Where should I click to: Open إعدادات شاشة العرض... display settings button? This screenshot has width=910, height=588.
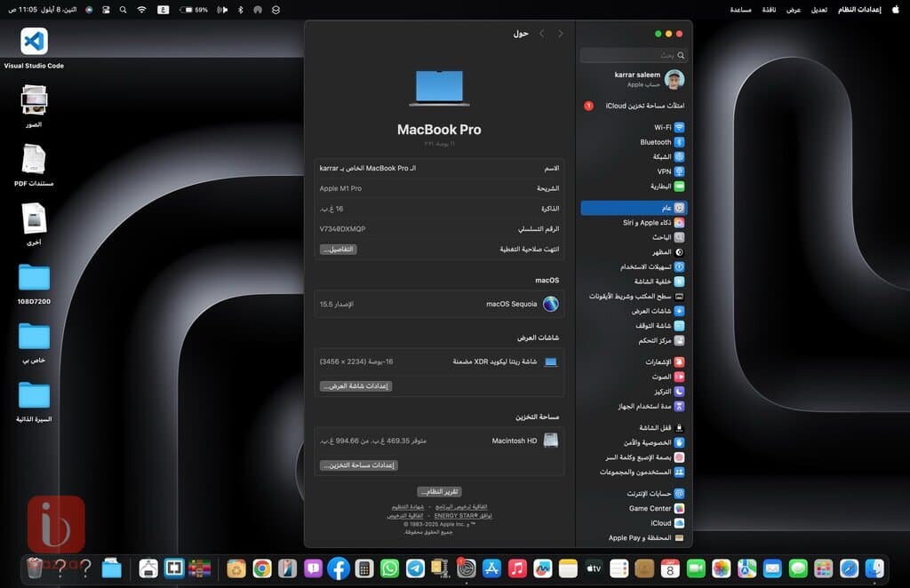355,386
